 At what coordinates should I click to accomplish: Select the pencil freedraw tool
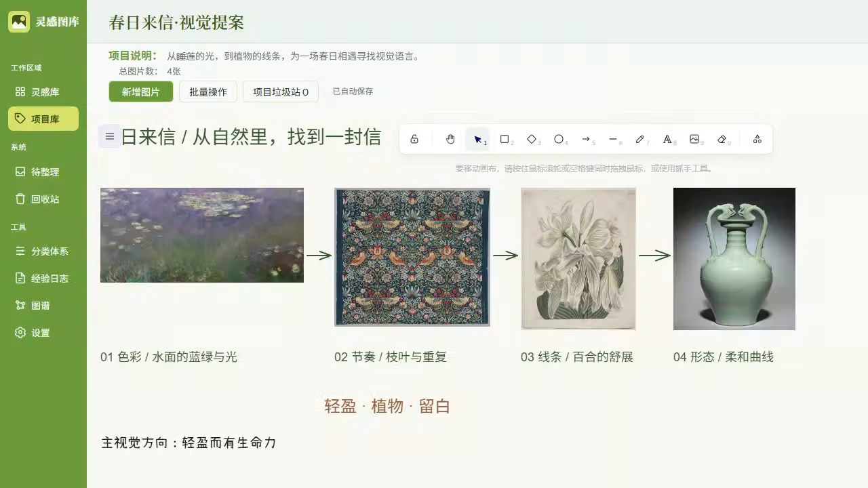pyautogui.click(x=640, y=139)
